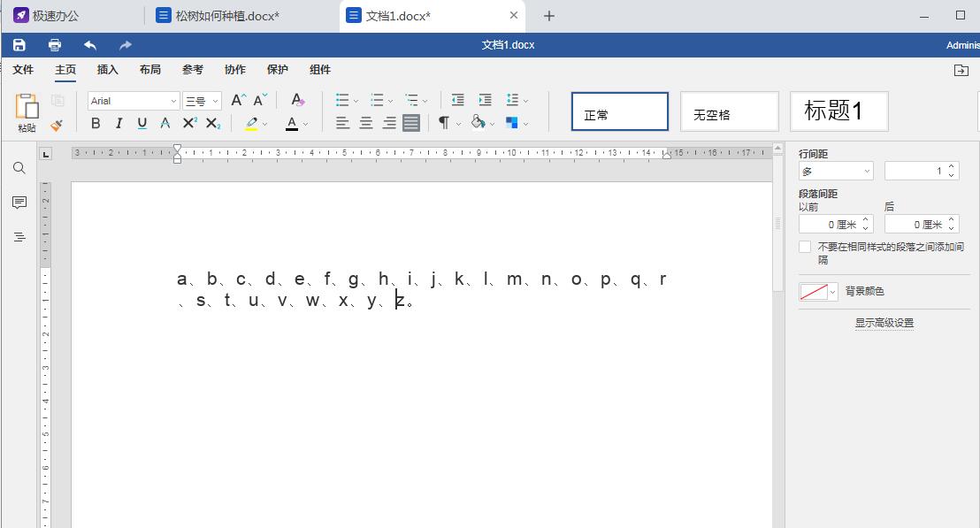Expand the numbered list dropdown arrow
The image size is (980, 528).
pos(391,101)
